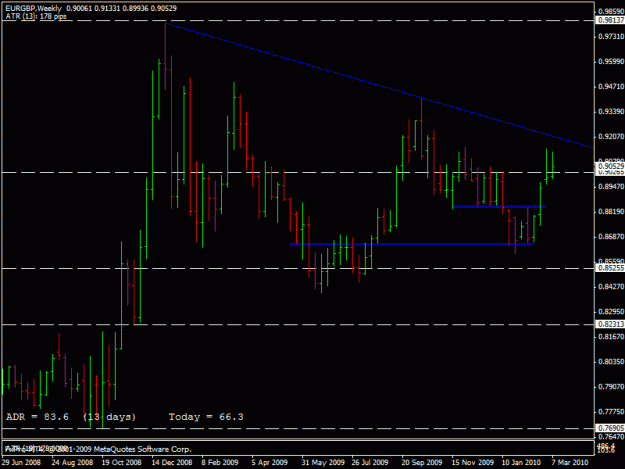Click the 0.92070 price axis value
The width and height of the screenshot is (625, 469).
point(611,137)
